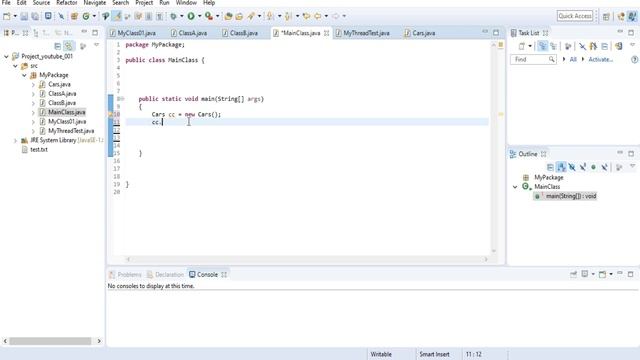640x360 pixels.
Task: Expand Cars.java tree node arrow
Action: [x=33, y=84]
